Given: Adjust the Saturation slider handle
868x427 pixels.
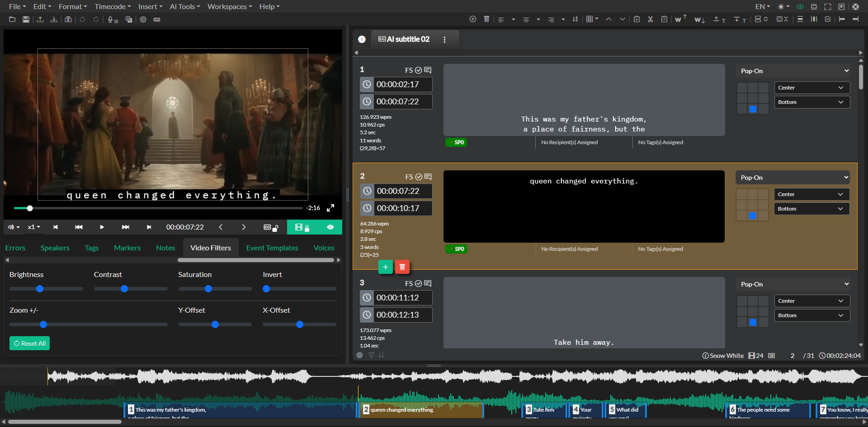Looking at the screenshot, I should (208, 289).
